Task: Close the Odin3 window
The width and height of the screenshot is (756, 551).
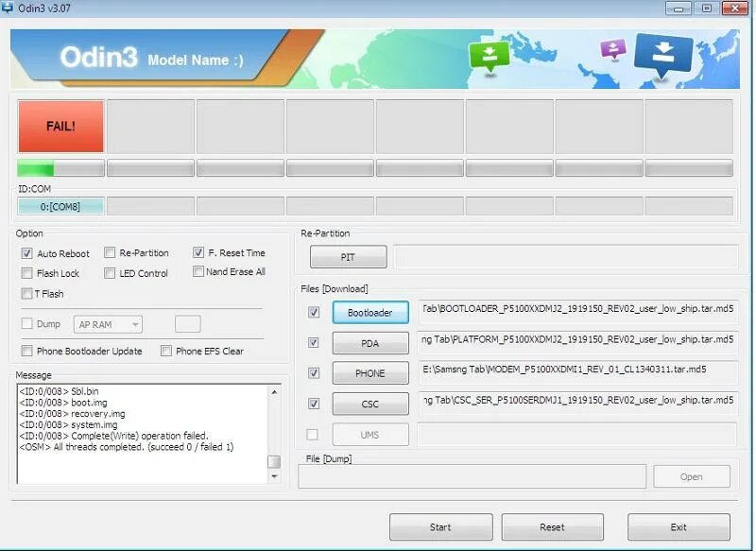Action: pyautogui.click(x=735, y=9)
